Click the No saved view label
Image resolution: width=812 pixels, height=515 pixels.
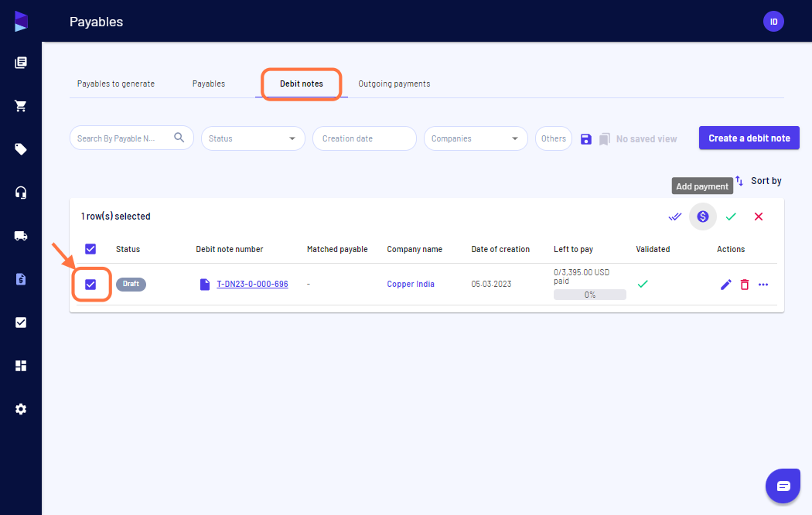click(x=647, y=139)
